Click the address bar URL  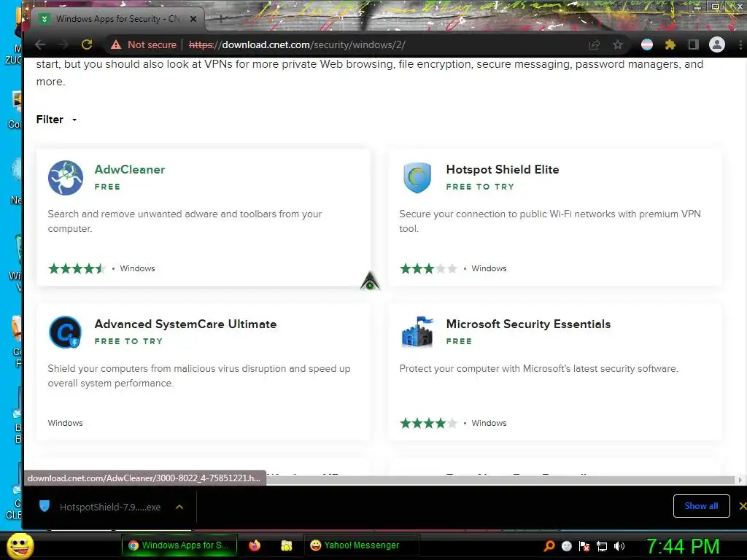pyautogui.click(x=297, y=44)
